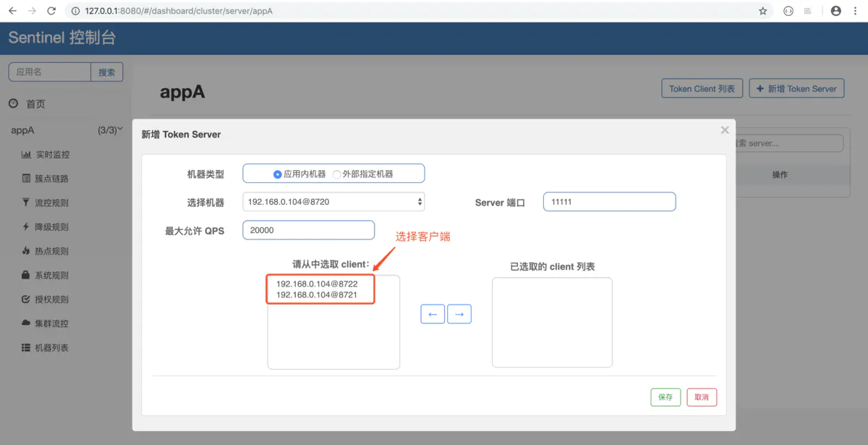Go forward in browser history
Screen dimensions: 868x445
(x=32, y=11)
